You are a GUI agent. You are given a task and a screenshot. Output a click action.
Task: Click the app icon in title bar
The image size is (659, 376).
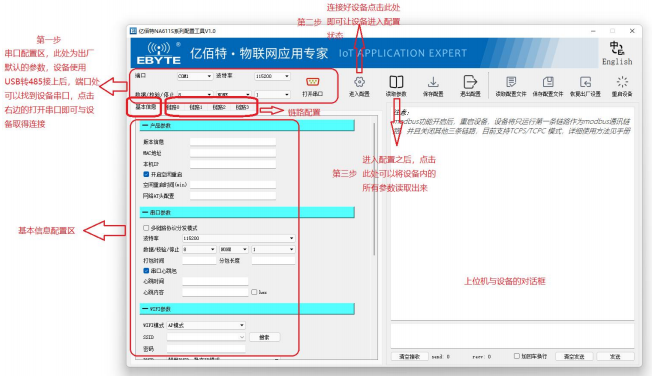[133, 31]
